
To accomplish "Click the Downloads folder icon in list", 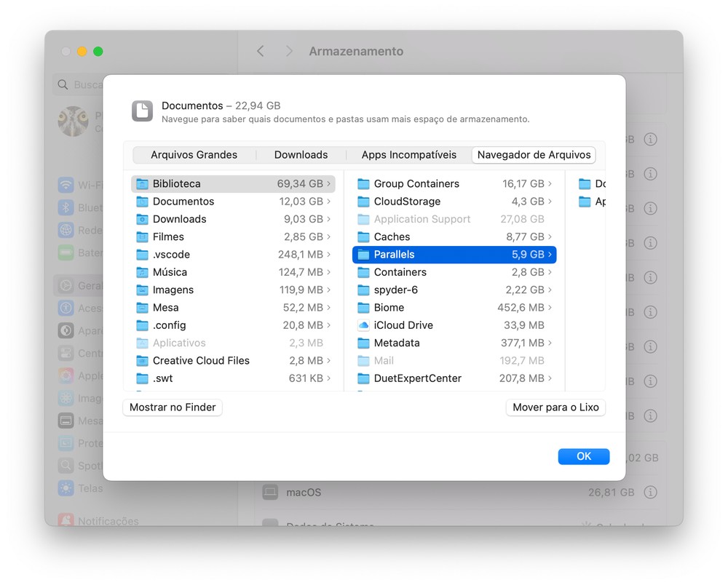I will pyautogui.click(x=142, y=219).
